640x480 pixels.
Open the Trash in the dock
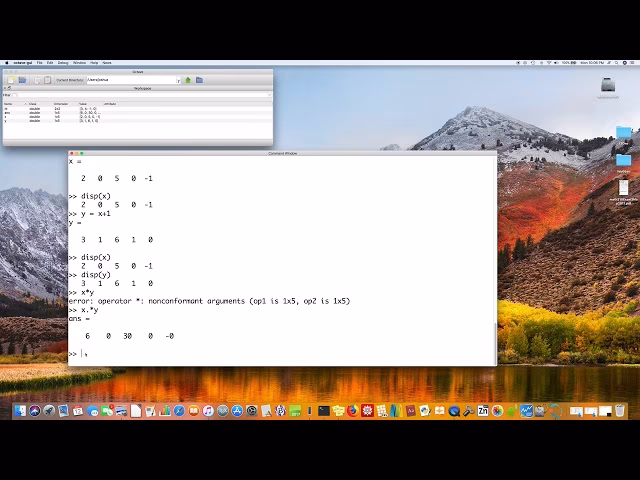(x=620, y=411)
